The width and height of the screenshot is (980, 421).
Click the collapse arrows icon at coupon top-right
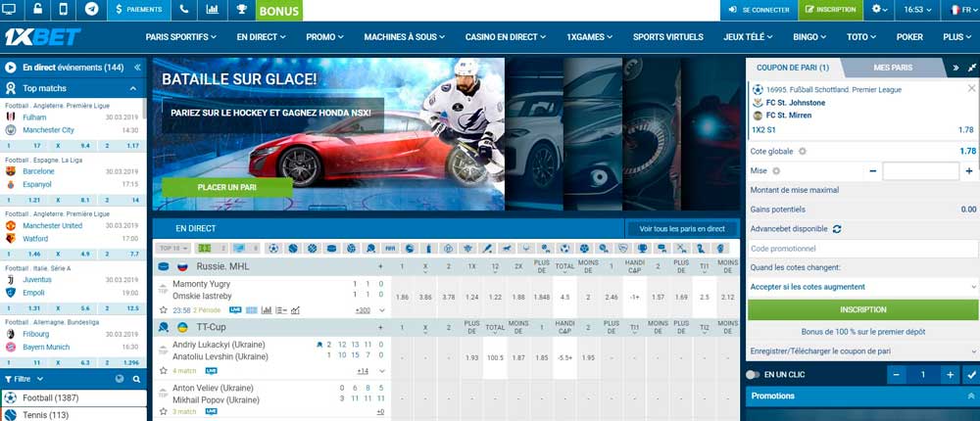pyautogui.click(x=972, y=68)
